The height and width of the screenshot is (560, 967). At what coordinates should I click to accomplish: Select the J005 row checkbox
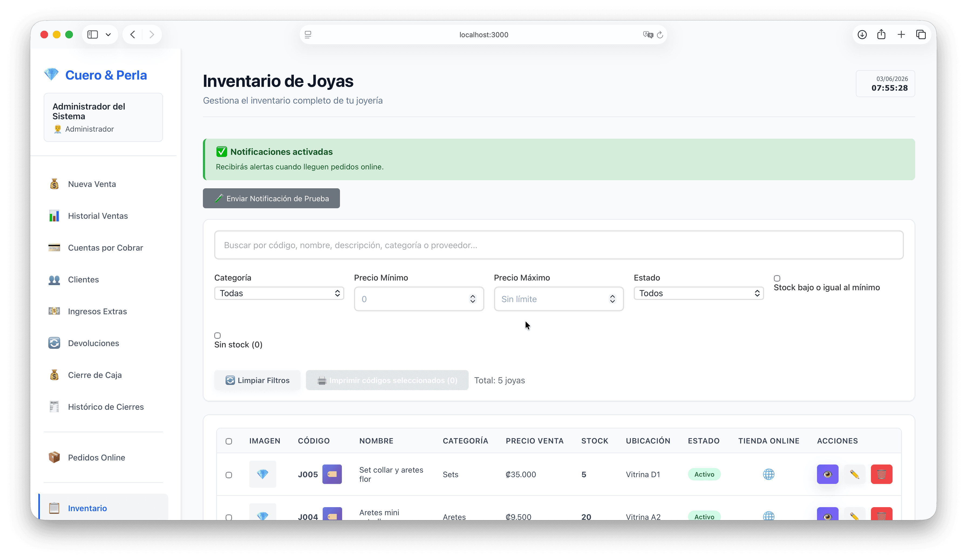[x=229, y=475]
